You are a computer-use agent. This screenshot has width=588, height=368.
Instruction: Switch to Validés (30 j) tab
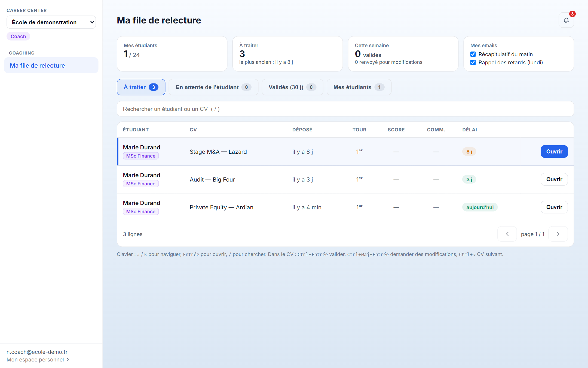click(292, 87)
